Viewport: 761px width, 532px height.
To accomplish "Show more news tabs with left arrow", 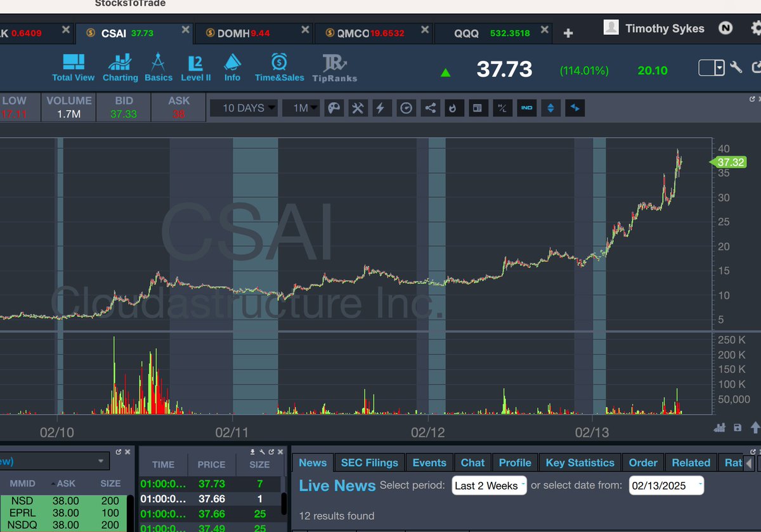I will point(750,464).
